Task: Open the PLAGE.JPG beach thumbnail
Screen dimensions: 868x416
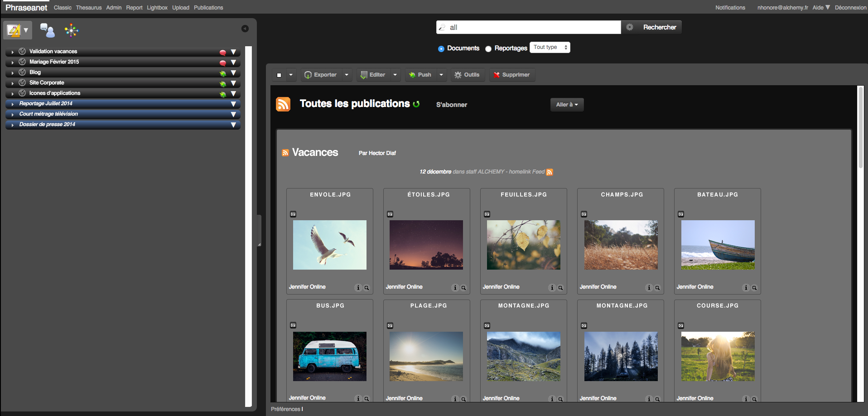Action: point(426,356)
